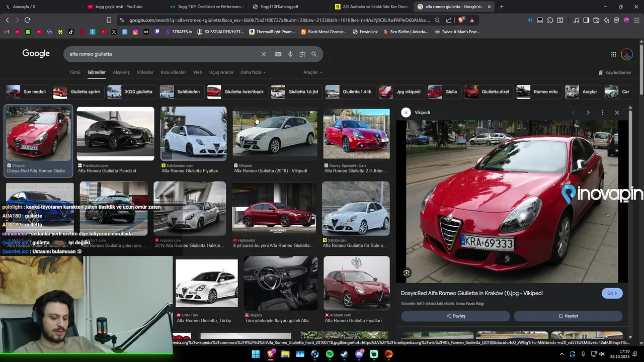Start voice search with the microphone icon
The height and width of the screenshot is (362, 644).
click(290, 54)
